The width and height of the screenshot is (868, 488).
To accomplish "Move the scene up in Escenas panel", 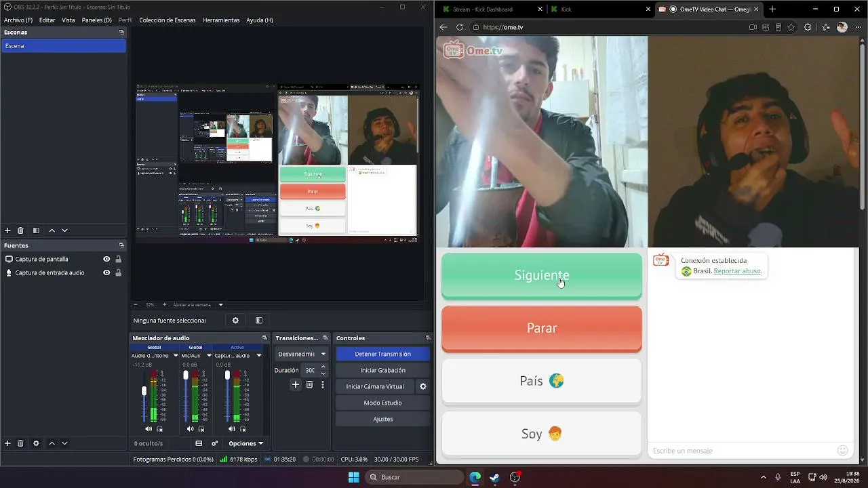I will (52, 230).
